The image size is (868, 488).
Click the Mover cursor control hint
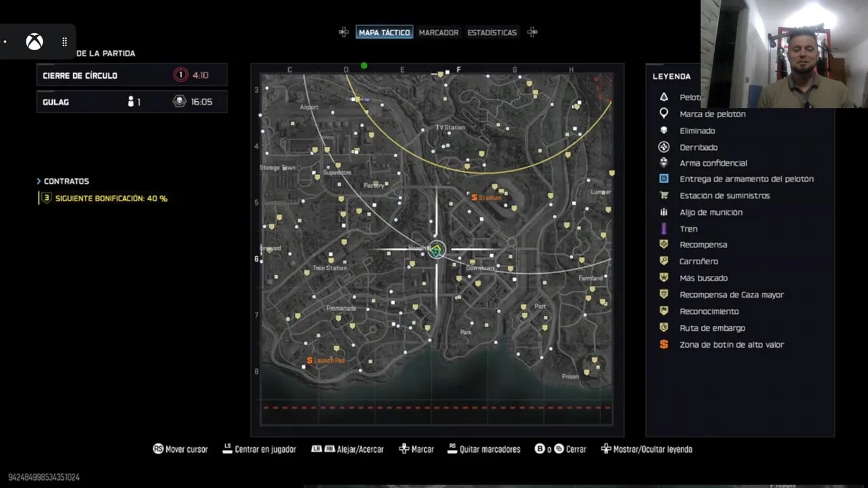point(180,449)
